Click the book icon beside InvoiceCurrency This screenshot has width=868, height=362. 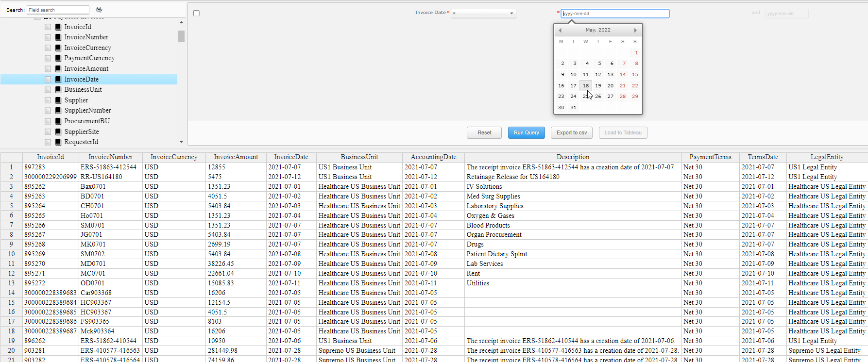[x=58, y=48]
